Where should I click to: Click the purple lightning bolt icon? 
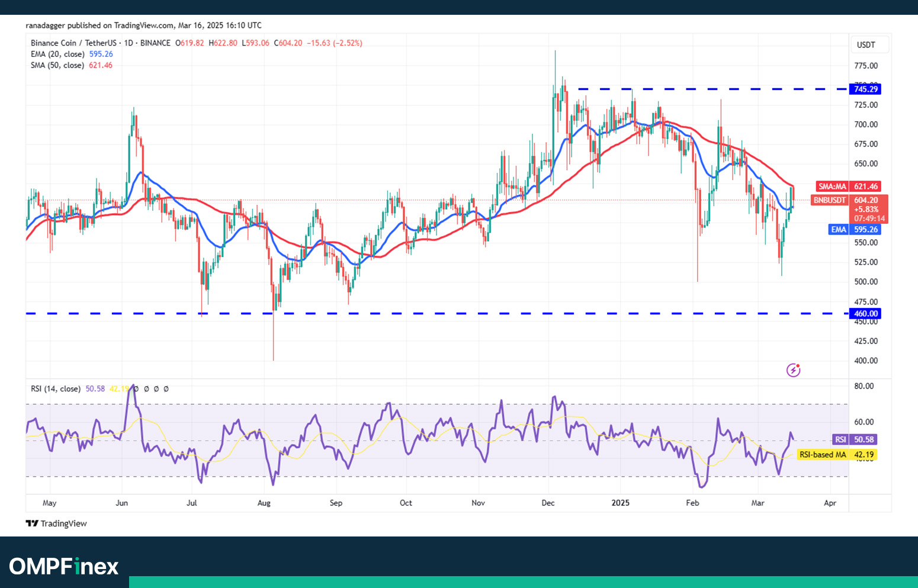point(793,370)
